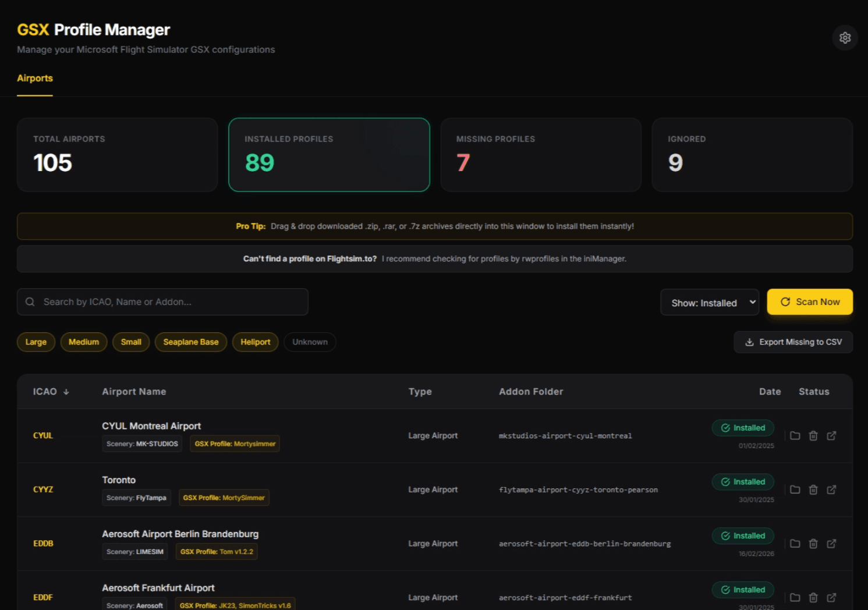Open the Show: Installed filter dropdown
868x610 pixels.
(x=710, y=302)
